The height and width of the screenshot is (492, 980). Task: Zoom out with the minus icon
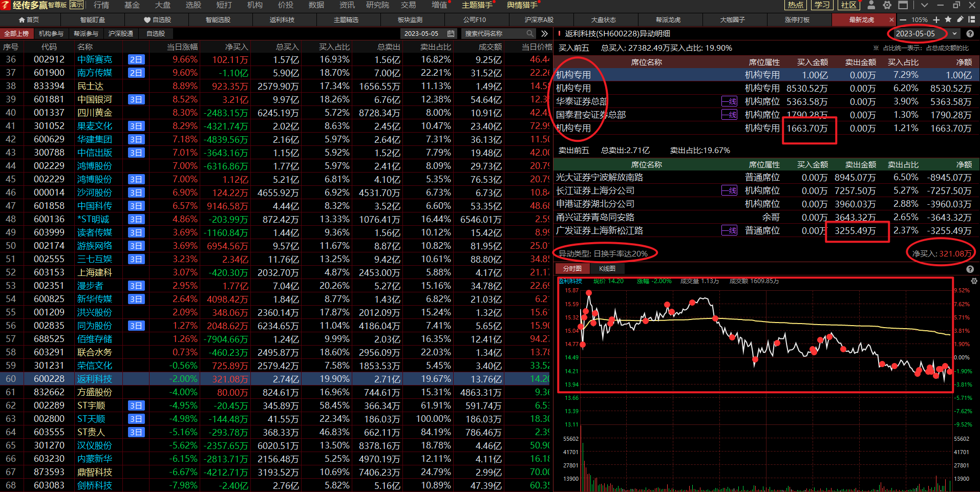(903, 19)
